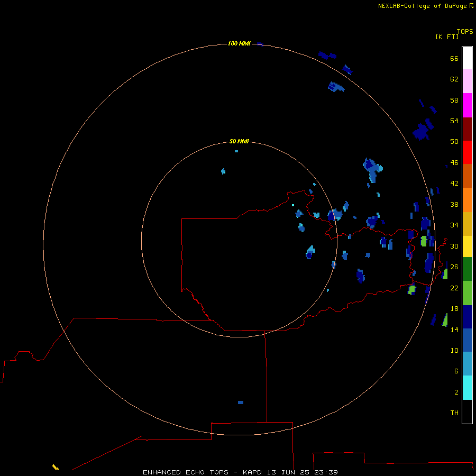The image size is (476, 476).
Task: Click the black TH legend swatch
Action: (x=467, y=411)
